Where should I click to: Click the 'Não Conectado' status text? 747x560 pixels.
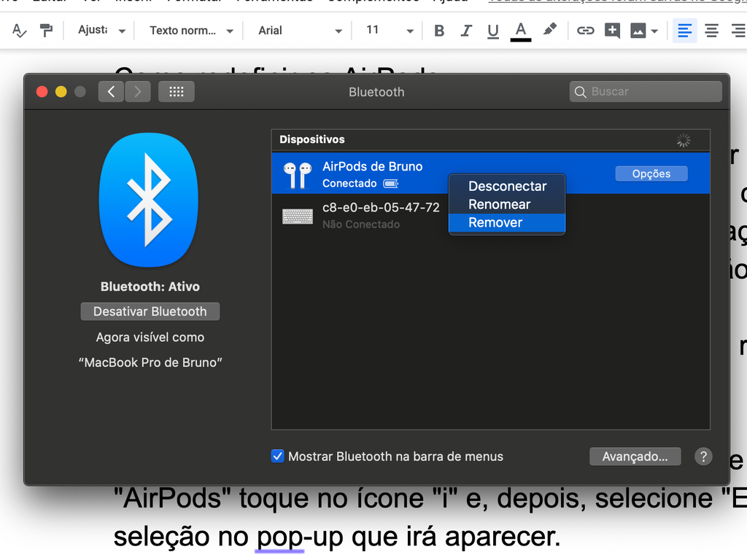coord(361,225)
